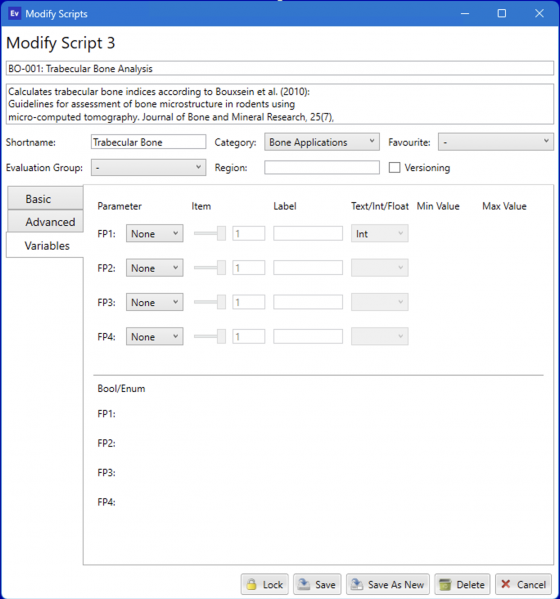Click the Text/Int/Float column header
The image size is (560, 599).
point(380,206)
